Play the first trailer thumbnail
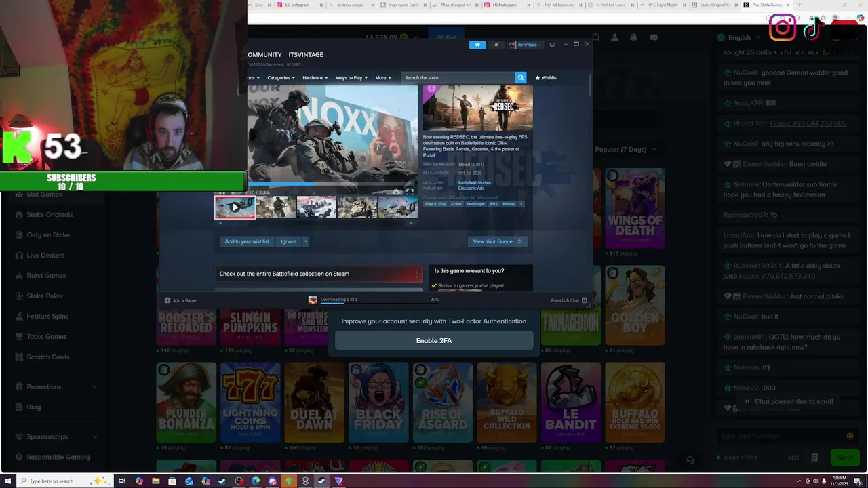Screen dimensions: 868x488 [x=235, y=207]
